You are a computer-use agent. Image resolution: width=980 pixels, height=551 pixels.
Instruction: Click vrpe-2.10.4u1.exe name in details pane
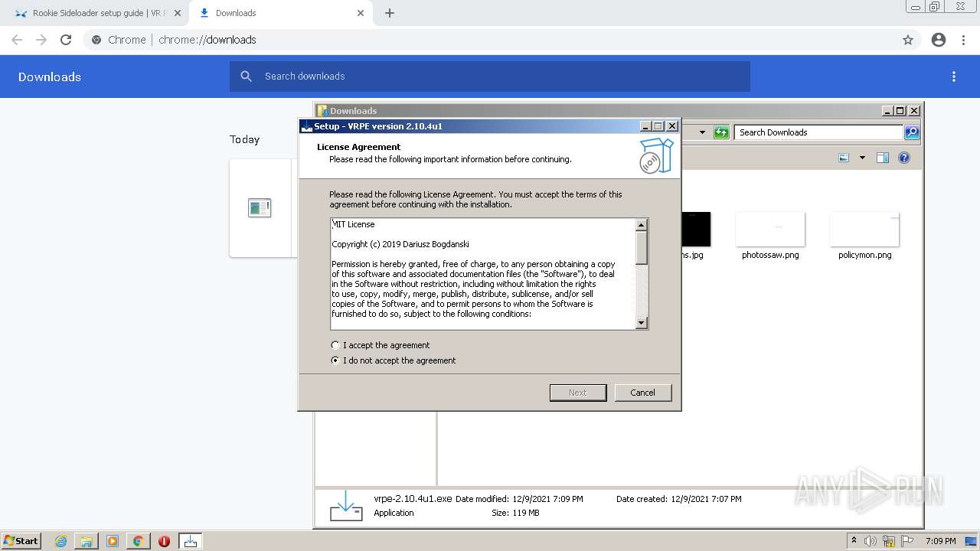tap(413, 498)
